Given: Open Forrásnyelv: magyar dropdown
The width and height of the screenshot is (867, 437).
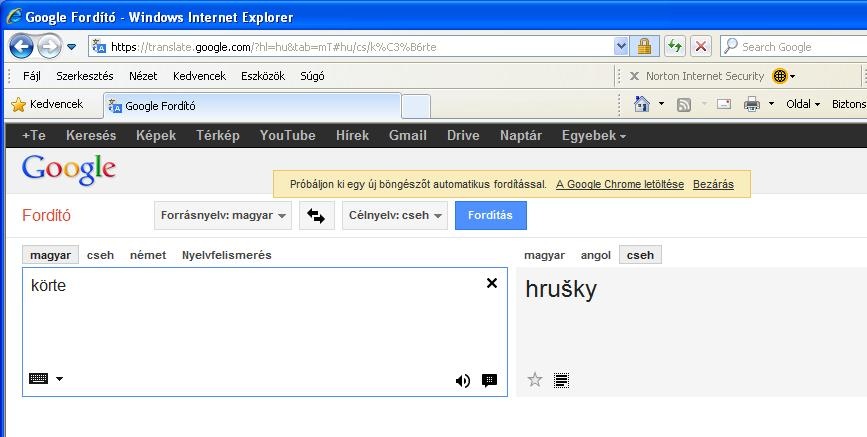Looking at the screenshot, I should 223,216.
